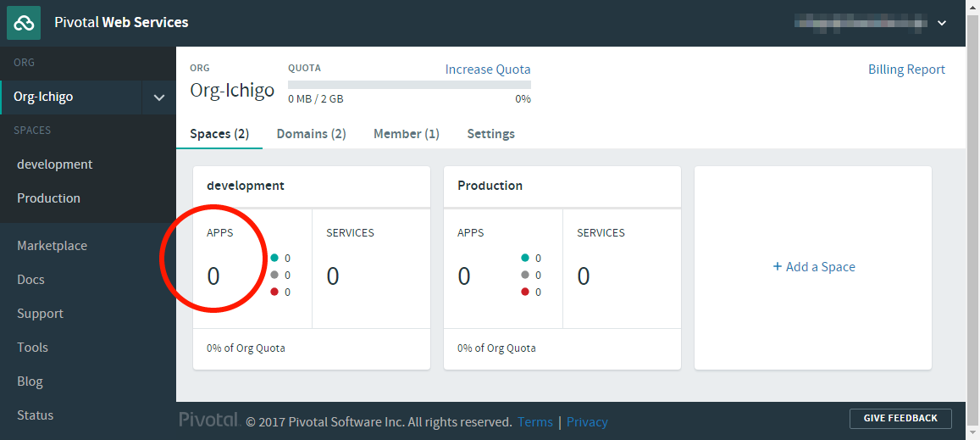Screen dimensions: 980x440
Task: Click the Production APPS count 0
Action: click(464, 276)
